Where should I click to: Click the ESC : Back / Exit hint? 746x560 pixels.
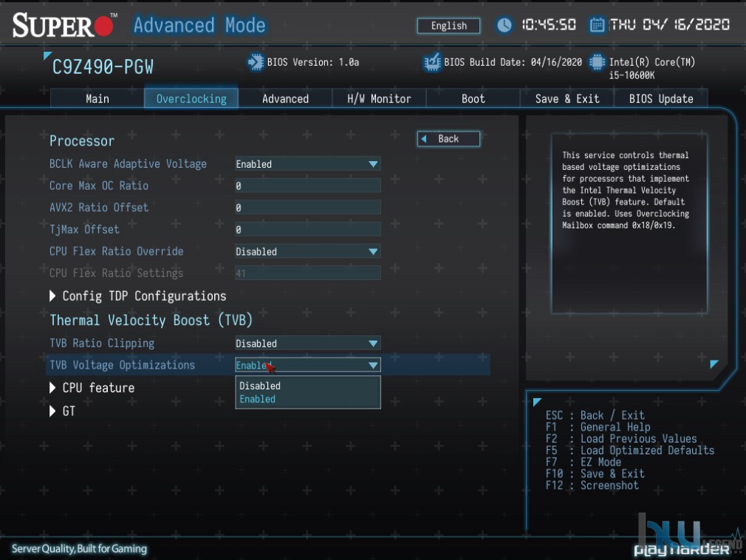(595, 415)
